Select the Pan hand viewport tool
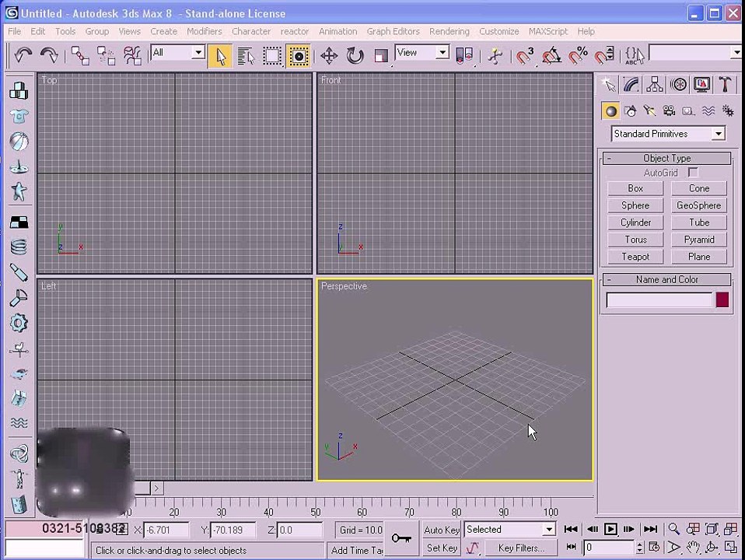 tap(693, 548)
